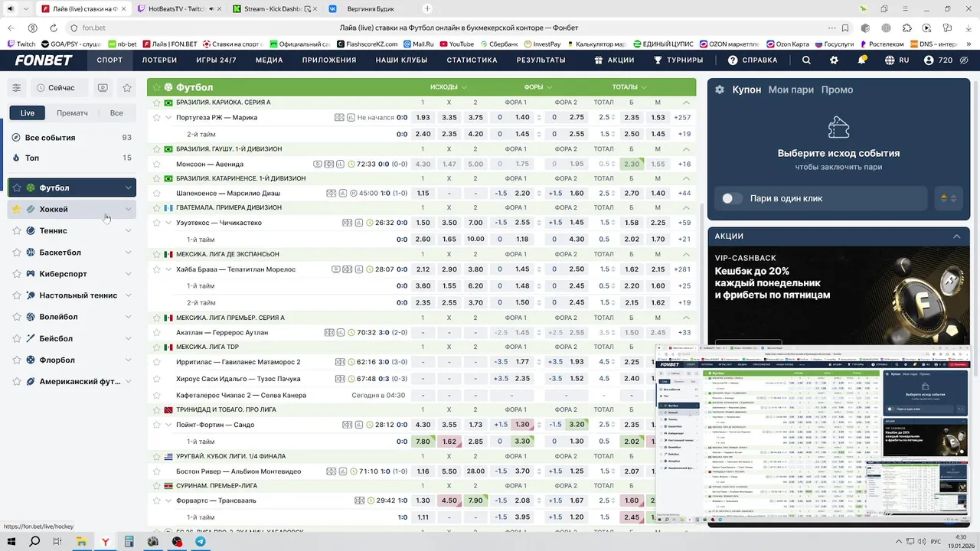The image size is (980, 551).
Task: Switch to the HotBeatsTV Twitch browser tab
Action: [176, 8]
